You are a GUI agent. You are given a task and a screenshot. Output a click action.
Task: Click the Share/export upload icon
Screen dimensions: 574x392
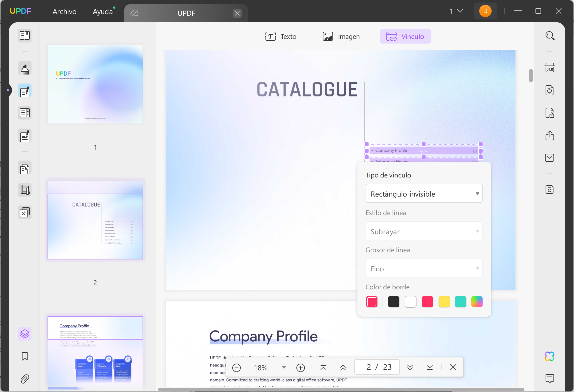tap(550, 136)
